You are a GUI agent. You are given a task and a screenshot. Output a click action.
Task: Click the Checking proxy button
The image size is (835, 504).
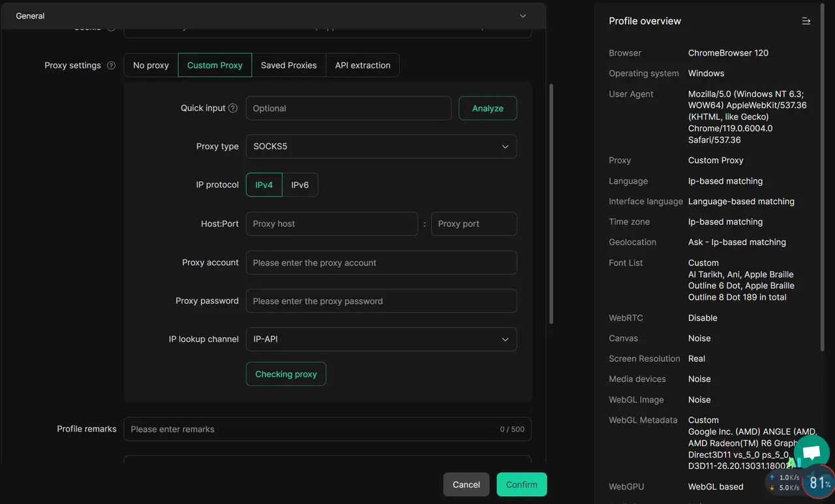pyautogui.click(x=286, y=374)
